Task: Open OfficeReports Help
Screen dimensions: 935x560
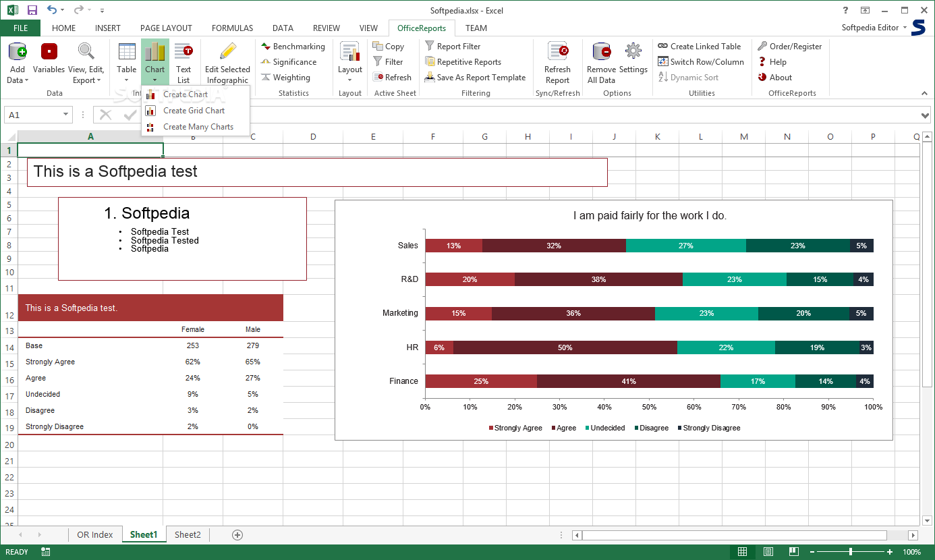Action: (x=772, y=62)
